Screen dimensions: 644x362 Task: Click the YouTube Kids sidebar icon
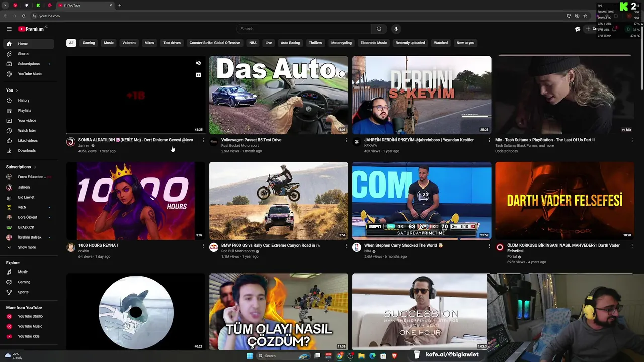9,337
